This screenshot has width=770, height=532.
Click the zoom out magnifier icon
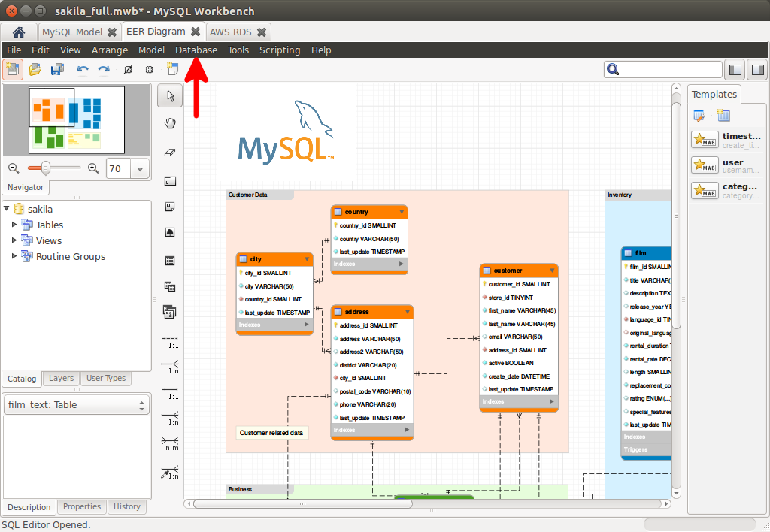[x=14, y=168]
